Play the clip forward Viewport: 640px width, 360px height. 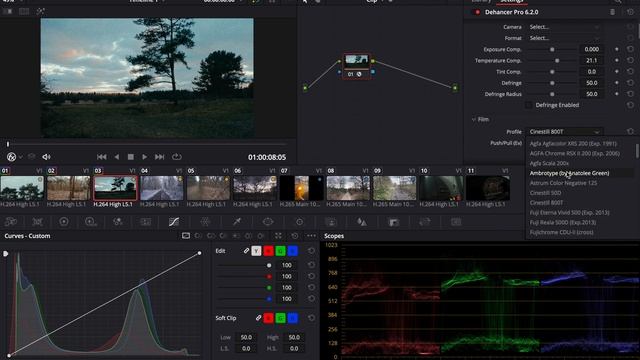[x=144, y=157]
